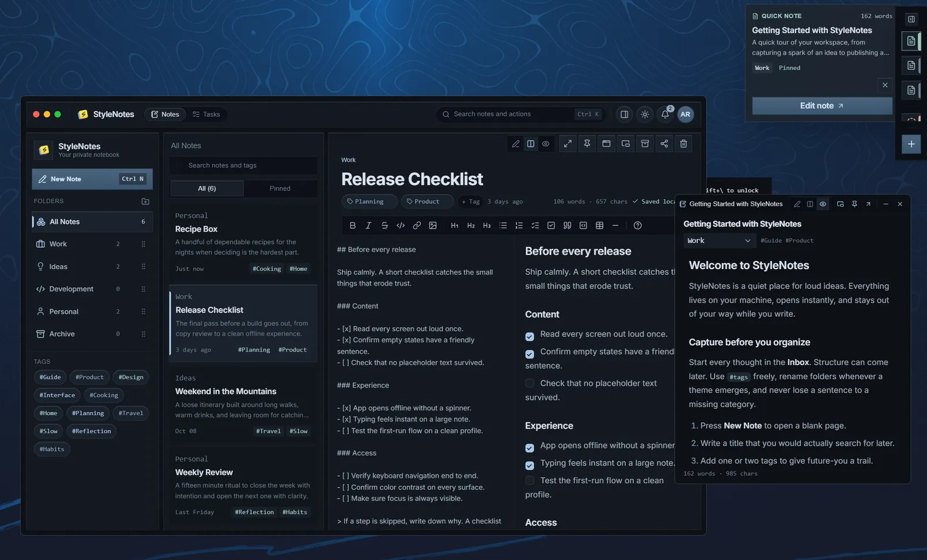Screen dimensions: 927x560
Task: Pin the Release Checklist note
Action: pos(587,144)
